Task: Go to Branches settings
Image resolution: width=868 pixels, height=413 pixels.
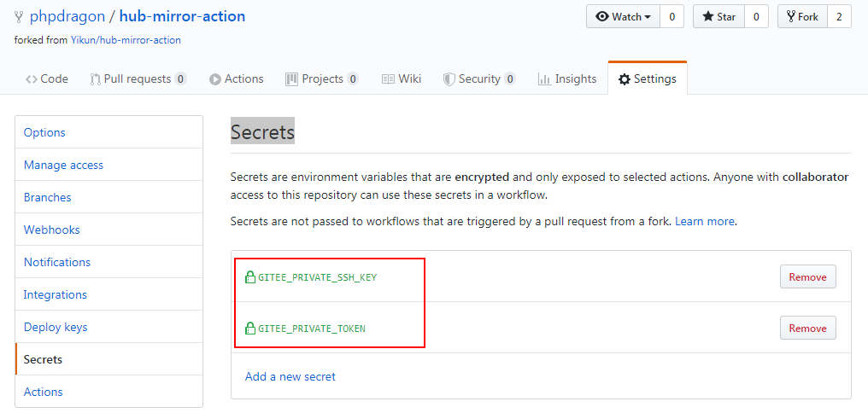Action: (109, 197)
